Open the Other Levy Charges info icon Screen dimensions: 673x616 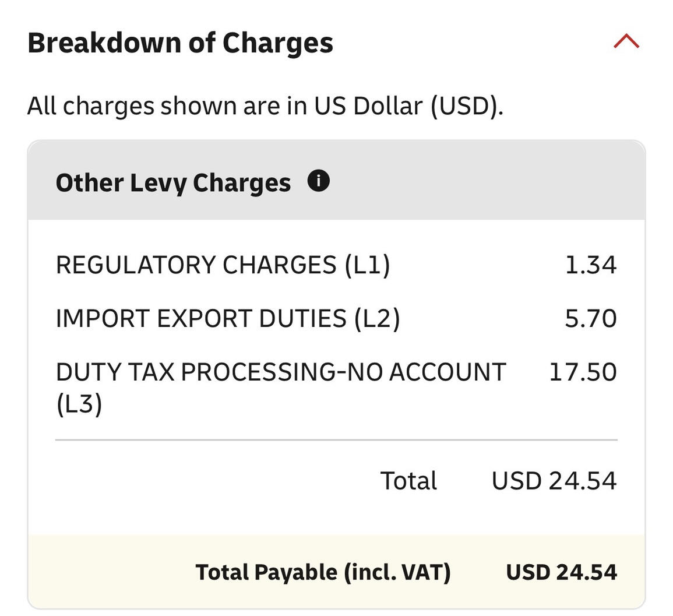318,181
